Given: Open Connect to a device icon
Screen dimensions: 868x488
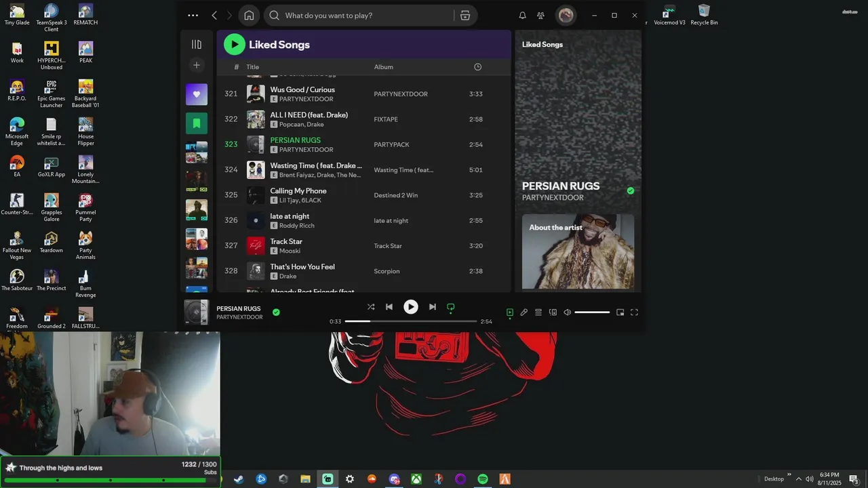Looking at the screenshot, I should (x=553, y=312).
